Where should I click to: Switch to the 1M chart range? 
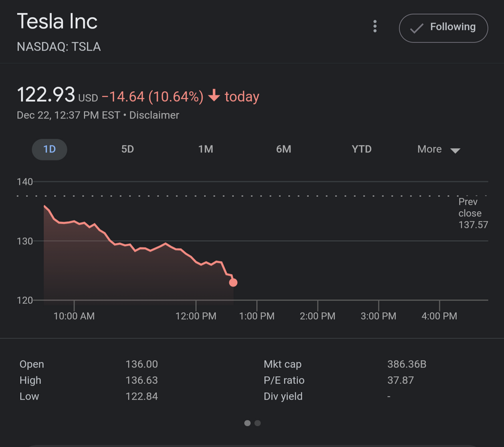[x=206, y=149]
